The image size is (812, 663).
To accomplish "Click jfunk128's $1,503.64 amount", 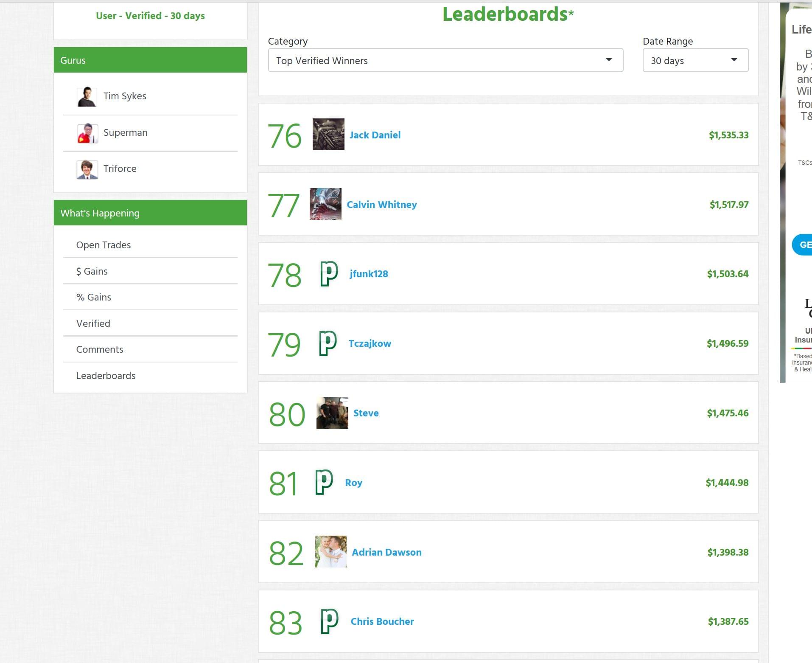I will 728,274.
